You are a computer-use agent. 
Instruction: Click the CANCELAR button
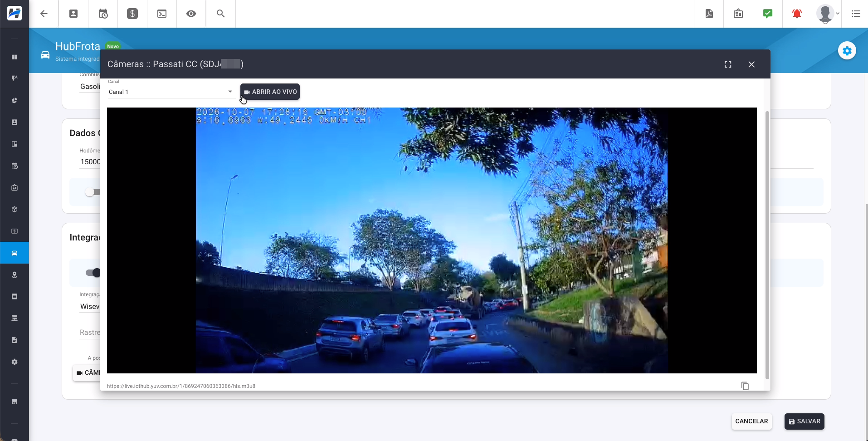pos(751,421)
